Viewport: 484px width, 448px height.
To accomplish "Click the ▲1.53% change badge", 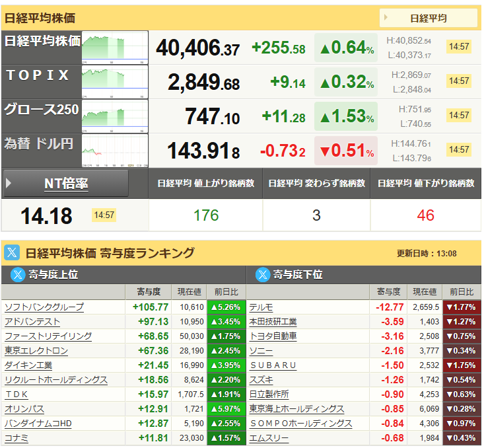I will point(346,116).
